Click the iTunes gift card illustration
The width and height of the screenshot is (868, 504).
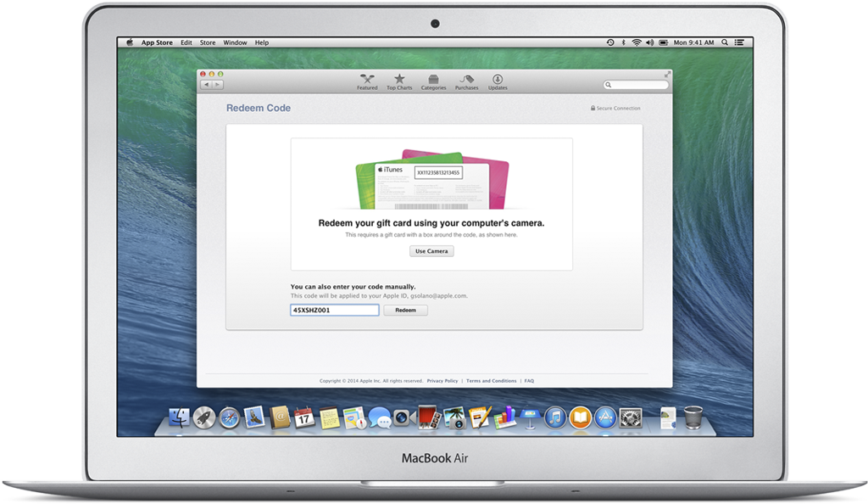tap(431, 179)
